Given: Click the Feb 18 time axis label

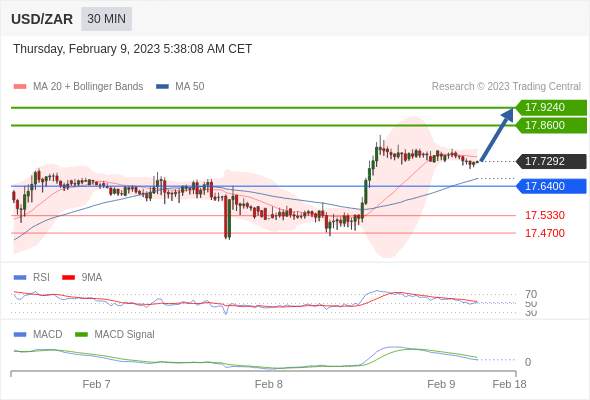Looking at the screenshot, I should [509, 384].
